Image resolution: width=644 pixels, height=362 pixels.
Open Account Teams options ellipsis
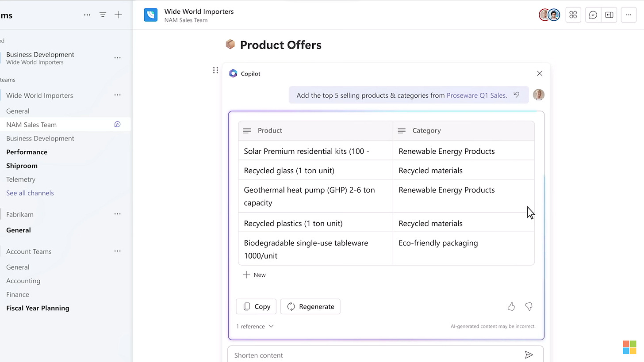click(x=117, y=251)
